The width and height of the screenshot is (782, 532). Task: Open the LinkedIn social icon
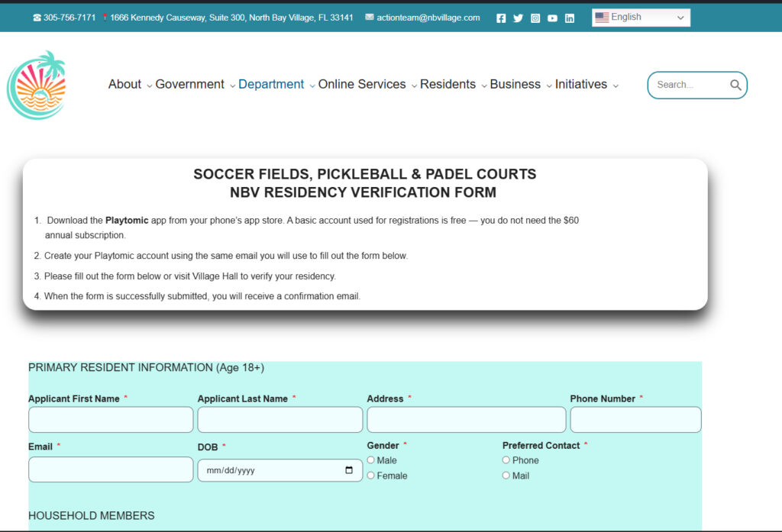point(570,18)
